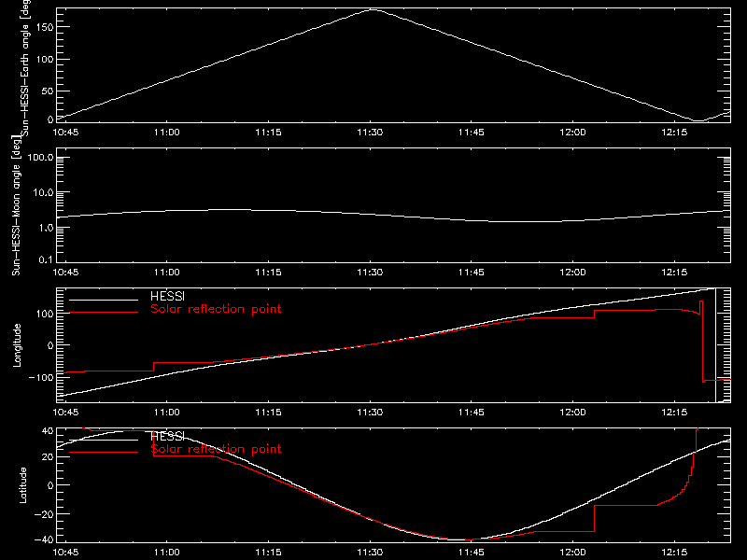Click 12:00 time label under Moon angle plot
The width and height of the screenshot is (747, 560).
[x=572, y=272]
